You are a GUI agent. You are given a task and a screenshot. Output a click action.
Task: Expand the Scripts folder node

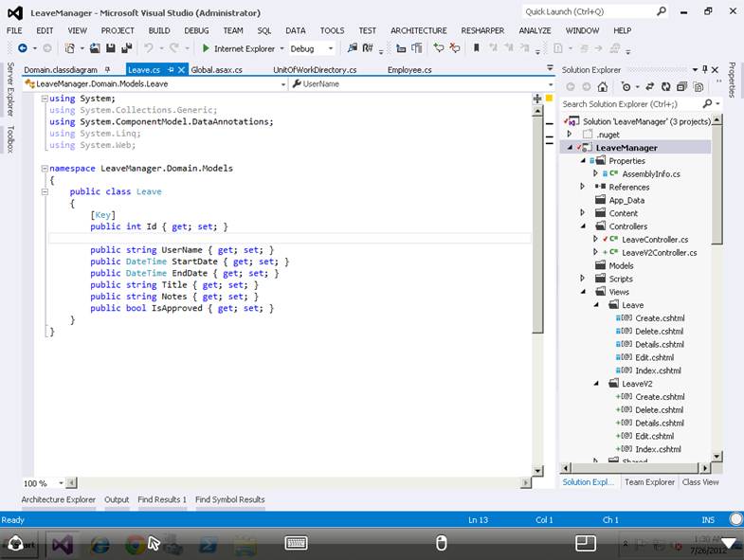click(582, 278)
